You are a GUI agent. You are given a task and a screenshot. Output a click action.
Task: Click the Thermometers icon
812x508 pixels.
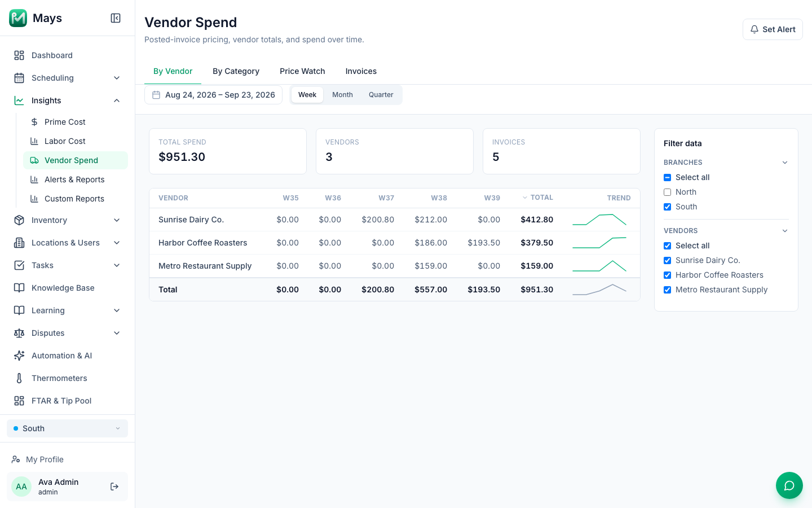point(19,378)
